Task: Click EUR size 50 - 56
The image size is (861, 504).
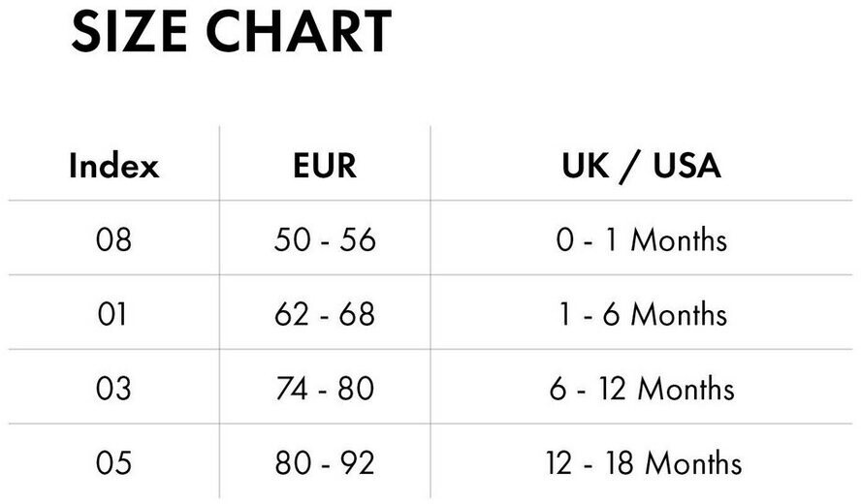Action: point(325,239)
